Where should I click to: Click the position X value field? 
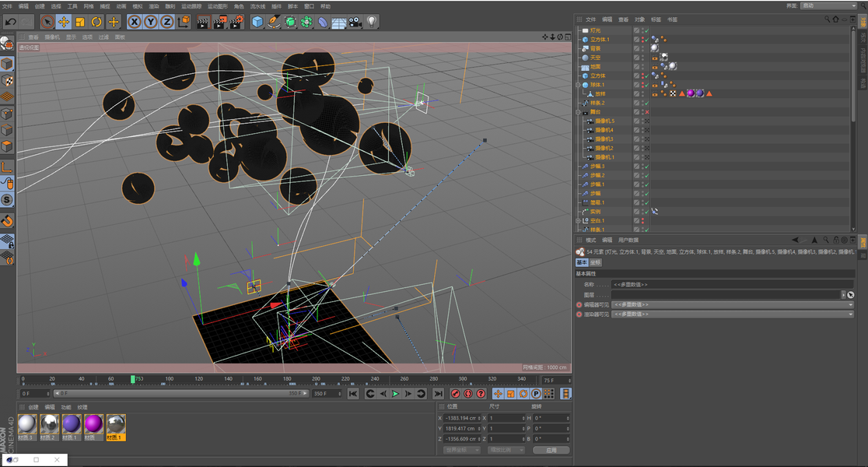(x=462, y=418)
